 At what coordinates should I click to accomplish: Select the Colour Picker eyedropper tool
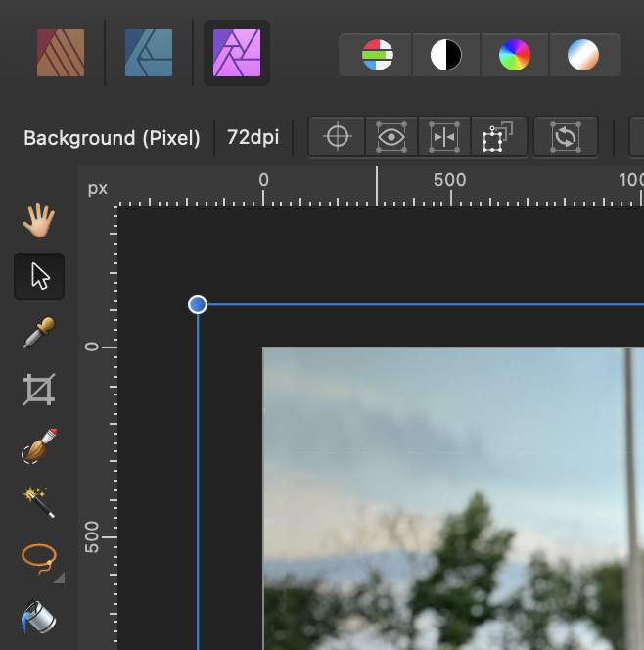pos(39,332)
